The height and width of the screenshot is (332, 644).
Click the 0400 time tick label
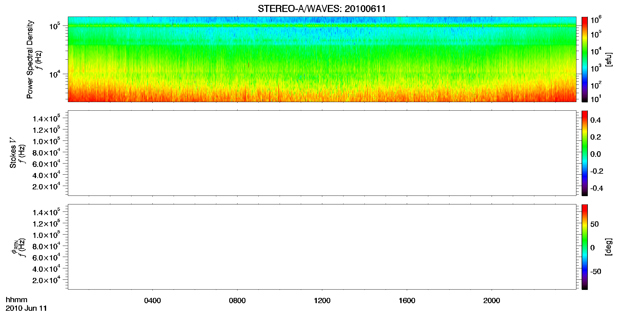152,301
